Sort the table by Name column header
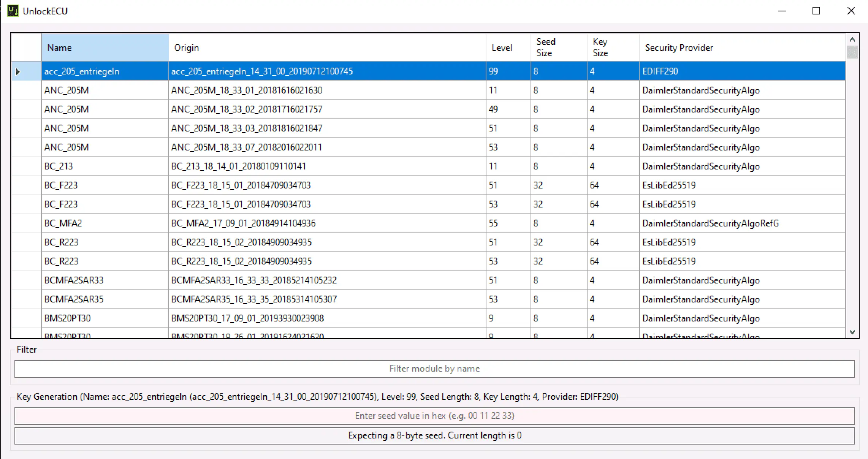Image resolution: width=868 pixels, height=459 pixels. 105,48
